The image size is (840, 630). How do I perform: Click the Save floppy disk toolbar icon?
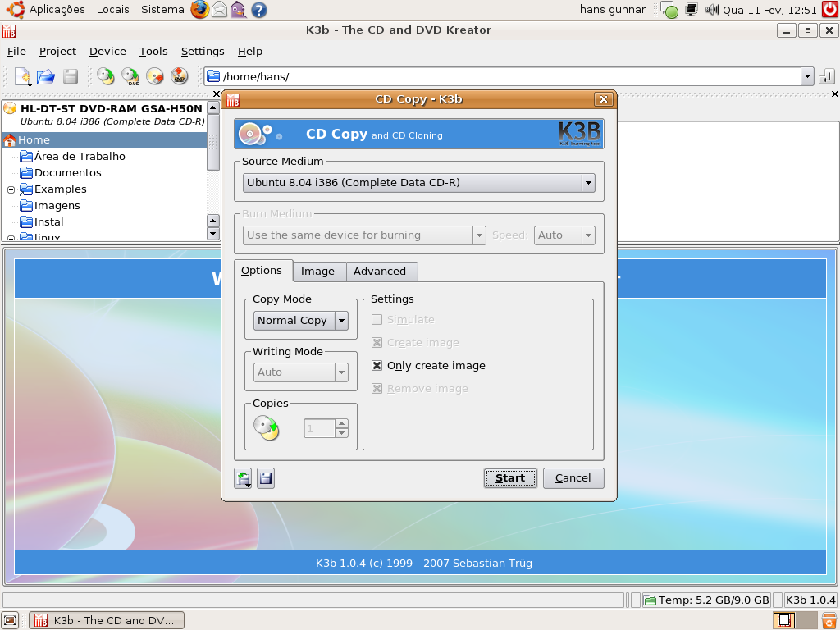71,76
